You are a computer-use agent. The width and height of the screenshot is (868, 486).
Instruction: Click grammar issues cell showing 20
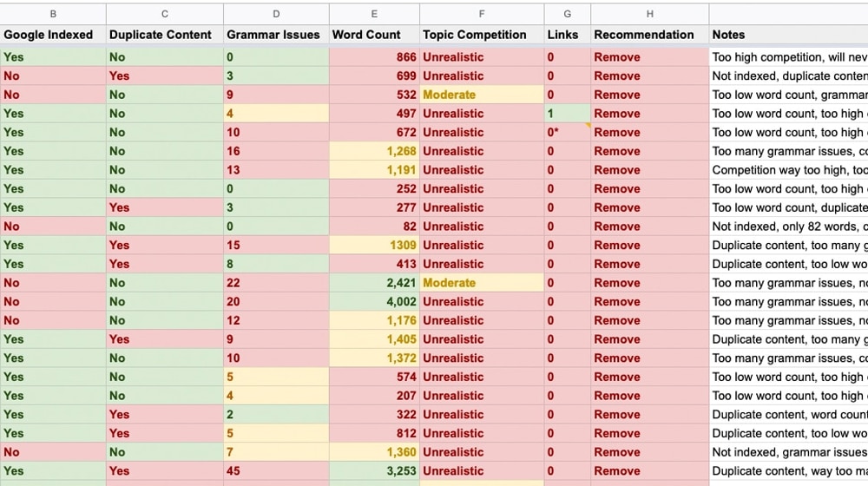click(276, 302)
